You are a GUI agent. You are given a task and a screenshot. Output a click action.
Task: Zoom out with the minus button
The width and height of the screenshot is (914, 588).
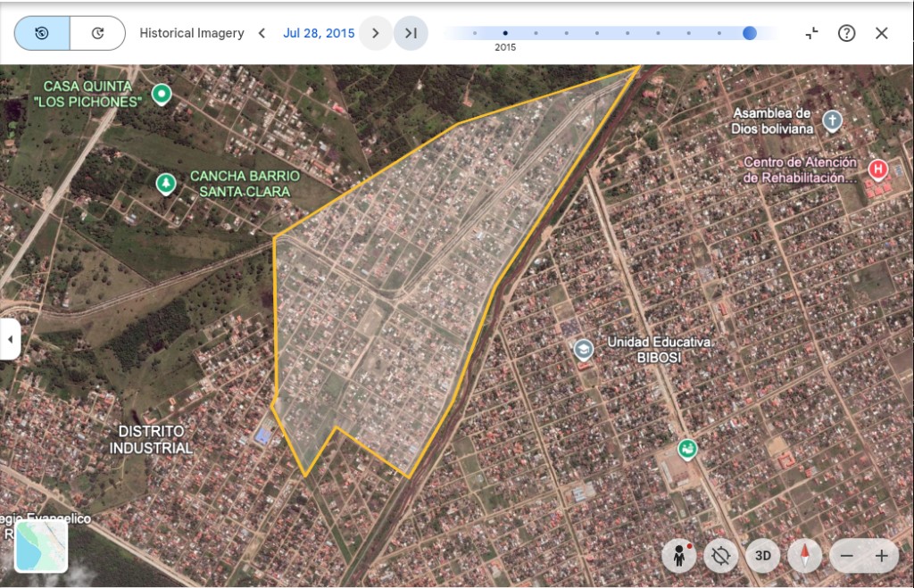(847, 556)
